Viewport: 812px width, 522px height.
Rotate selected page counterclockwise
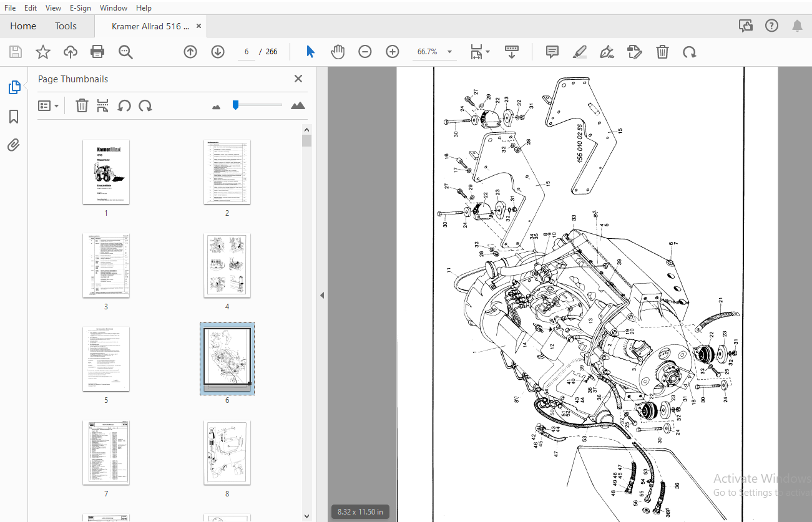(x=124, y=105)
